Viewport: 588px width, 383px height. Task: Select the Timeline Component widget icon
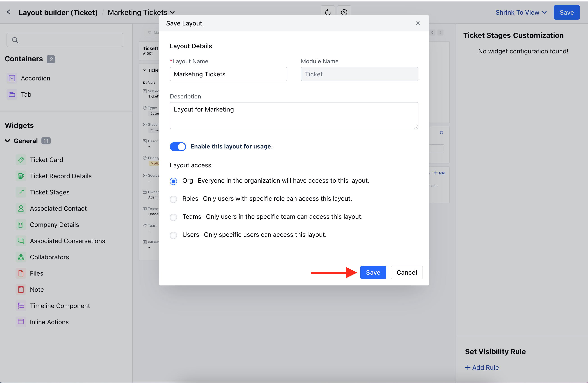click(21, 306)
